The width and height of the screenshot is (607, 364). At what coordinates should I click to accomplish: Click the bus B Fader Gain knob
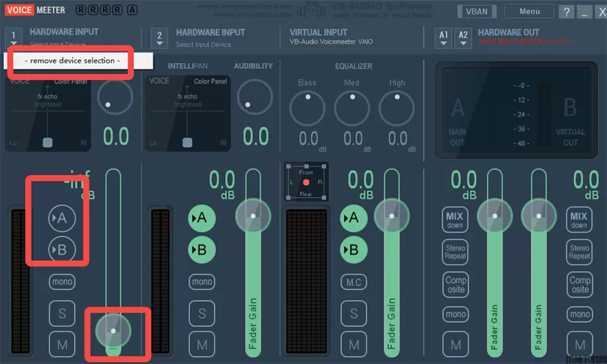coord(539,216)
